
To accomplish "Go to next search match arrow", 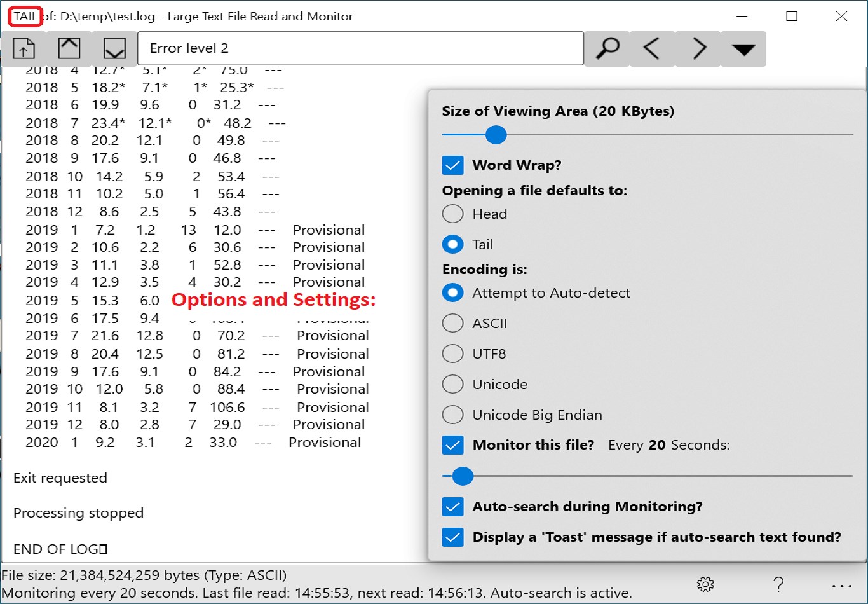I will (698, 48).
